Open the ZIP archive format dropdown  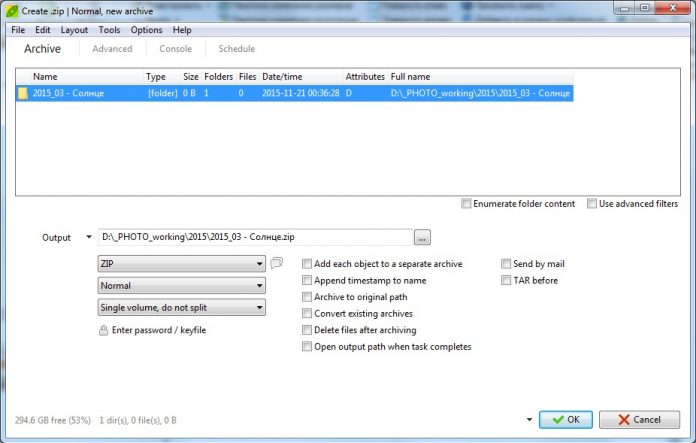tap(181, 264)
